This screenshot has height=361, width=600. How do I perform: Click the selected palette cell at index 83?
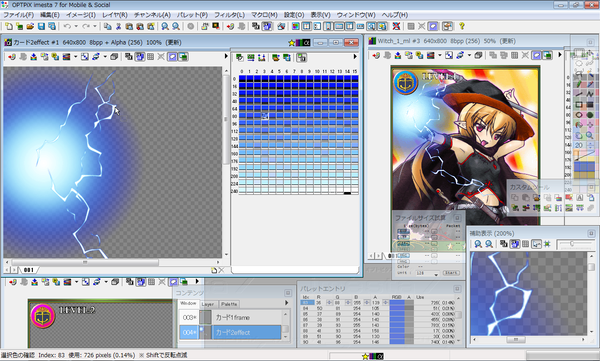point(265,116)
